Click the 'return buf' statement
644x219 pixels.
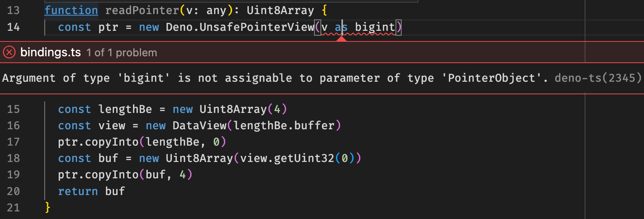(x=91, y=191)
